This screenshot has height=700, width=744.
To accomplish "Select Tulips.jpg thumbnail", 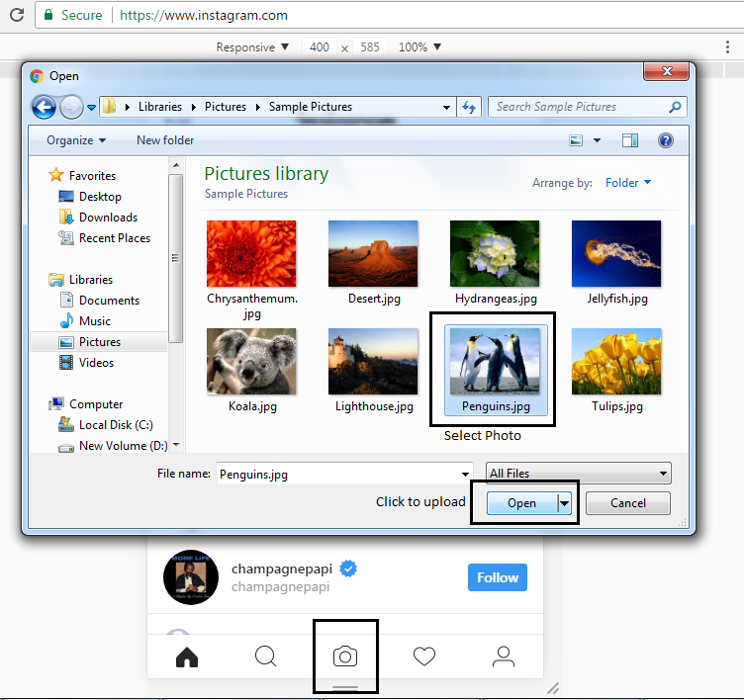I will coord(616,362).
